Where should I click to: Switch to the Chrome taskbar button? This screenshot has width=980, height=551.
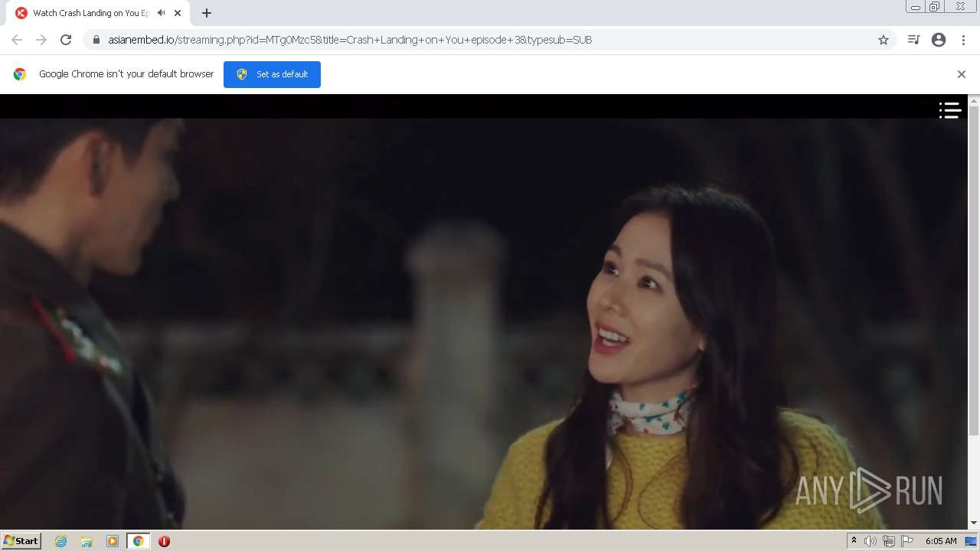tap(138, 541)
